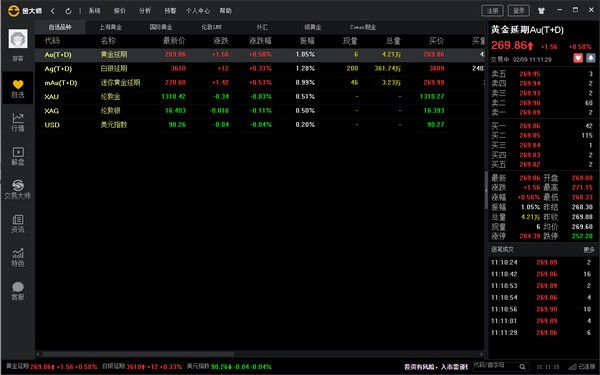Click the 注册 button

coord(492,11)
